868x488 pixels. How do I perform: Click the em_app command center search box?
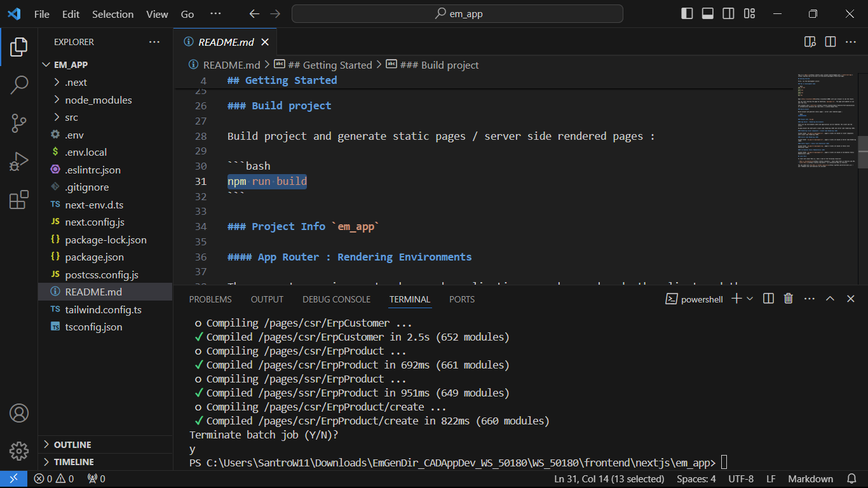tap(458, 13)
